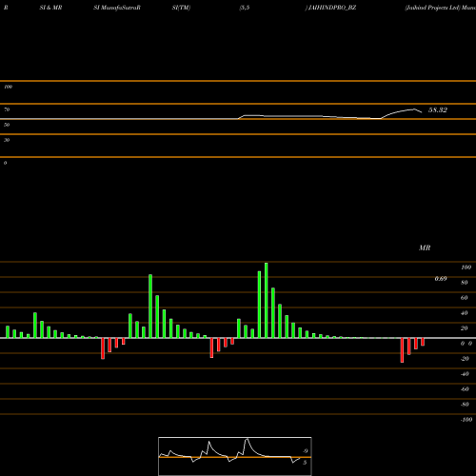The image size is (476, 476).
Task: Click the 40 label on MR axis
Action: pos(465,313)
